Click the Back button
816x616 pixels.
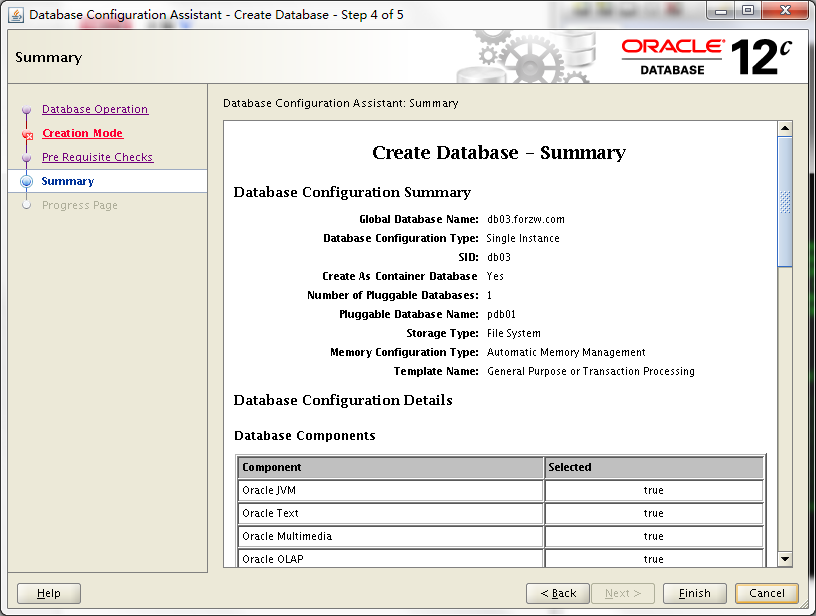[557, 592]
